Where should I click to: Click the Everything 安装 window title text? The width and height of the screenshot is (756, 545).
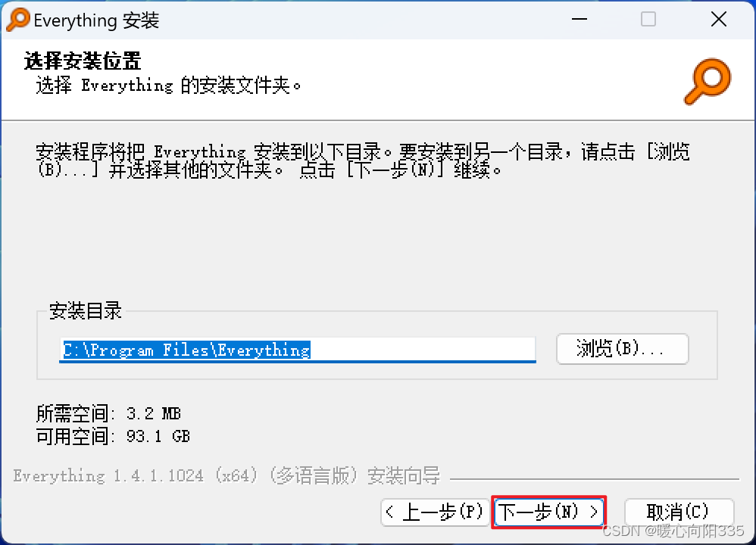(96, 20)
